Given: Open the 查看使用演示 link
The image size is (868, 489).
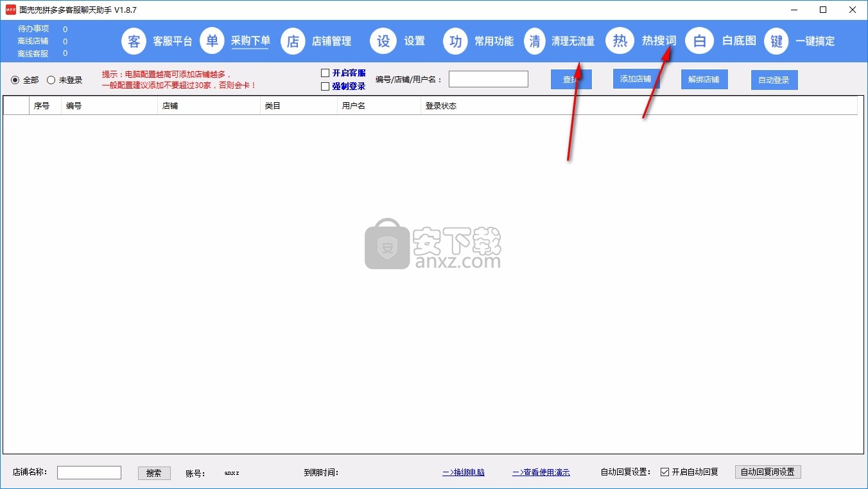Looking at the screenshot, I should (541, 472).
